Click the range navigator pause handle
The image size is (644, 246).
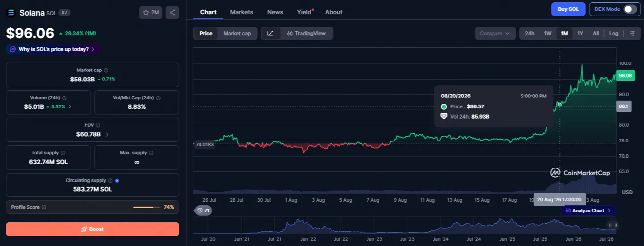(x=612, y=225)
